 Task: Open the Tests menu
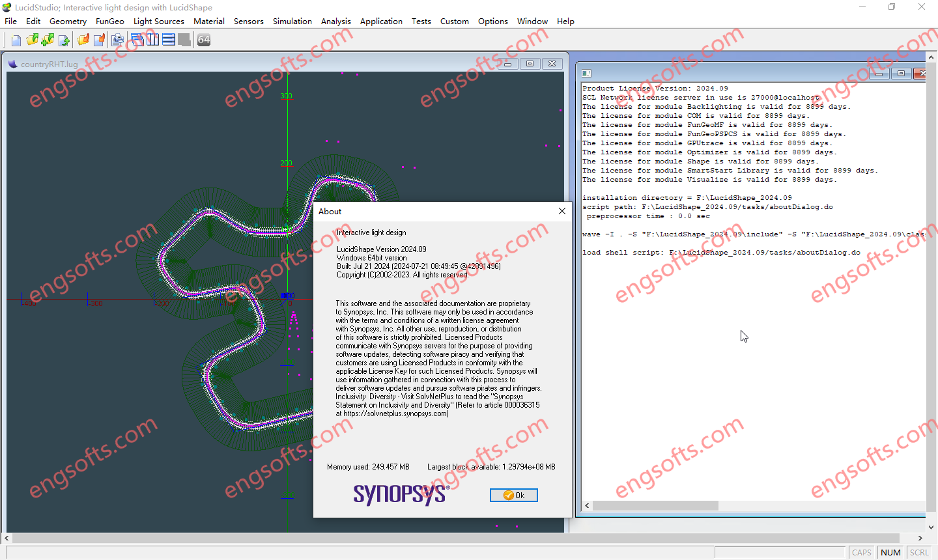421,21
